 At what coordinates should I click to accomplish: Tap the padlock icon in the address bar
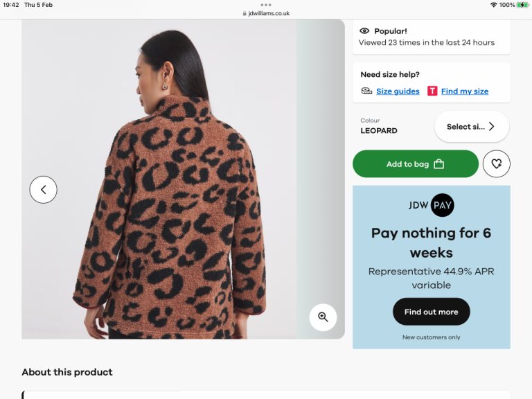click(x=245, y=13)
